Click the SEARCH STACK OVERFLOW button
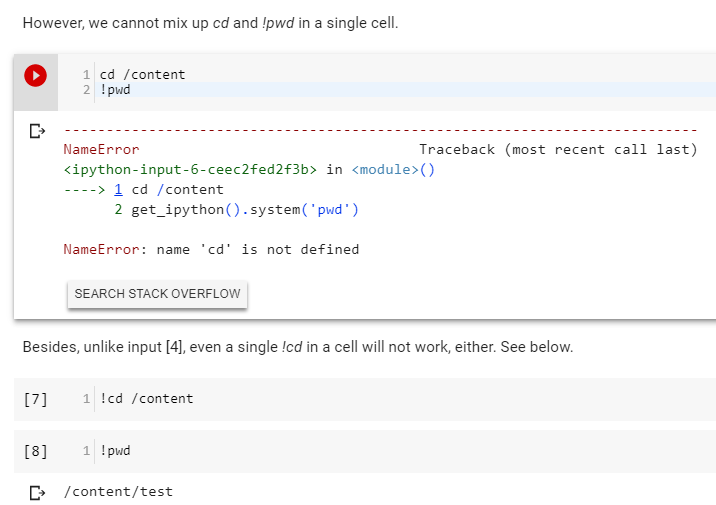The image size is (716, 505). click(158, 294)
